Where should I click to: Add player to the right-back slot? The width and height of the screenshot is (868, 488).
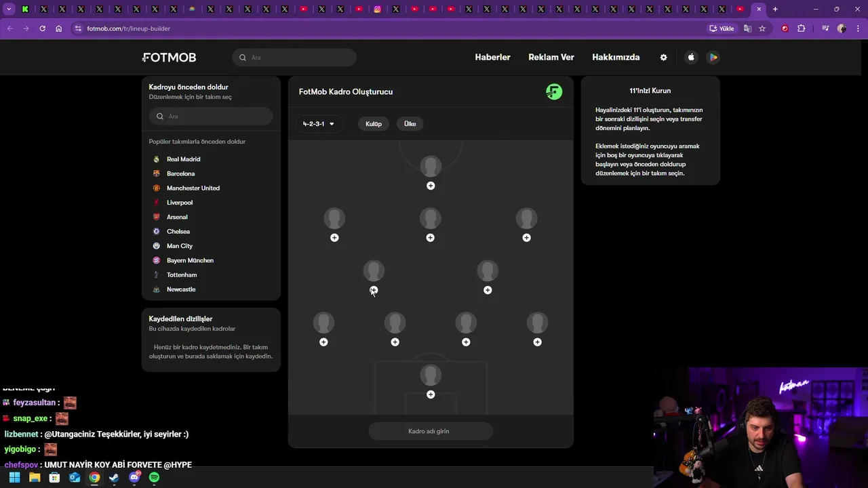pyautogui.click(x=538, y=342)
